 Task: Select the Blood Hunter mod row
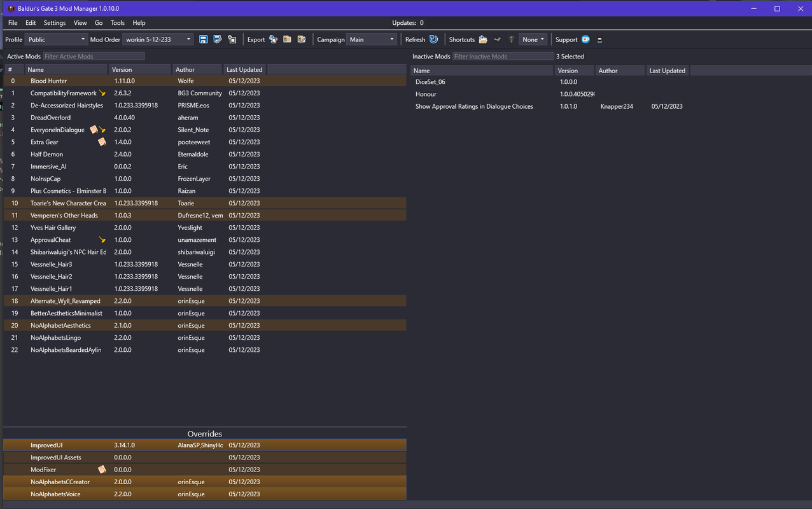pos(205,81)
